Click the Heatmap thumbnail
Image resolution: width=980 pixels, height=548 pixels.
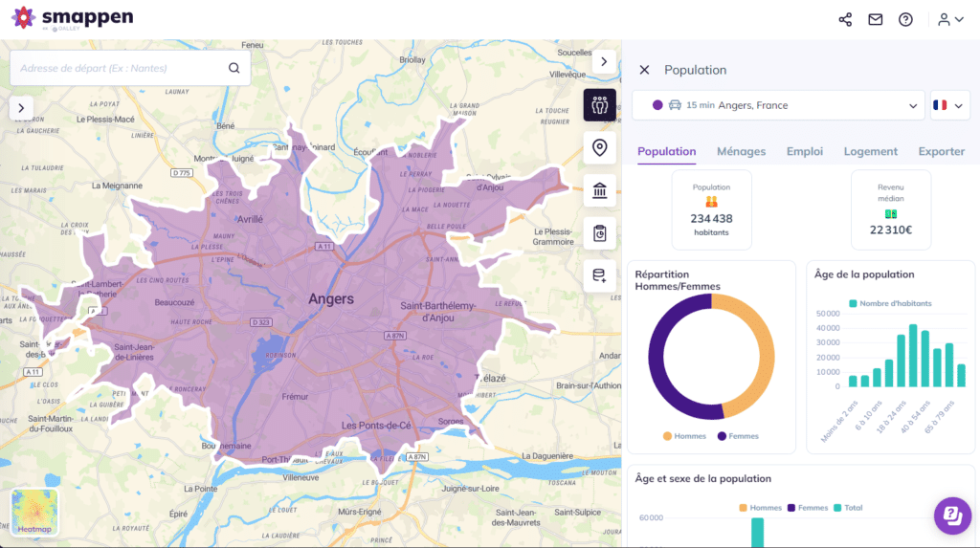(x=34, y=513)
